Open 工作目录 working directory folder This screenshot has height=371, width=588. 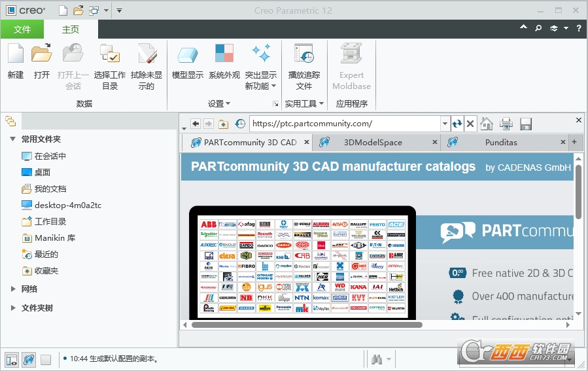click(44, 222)
